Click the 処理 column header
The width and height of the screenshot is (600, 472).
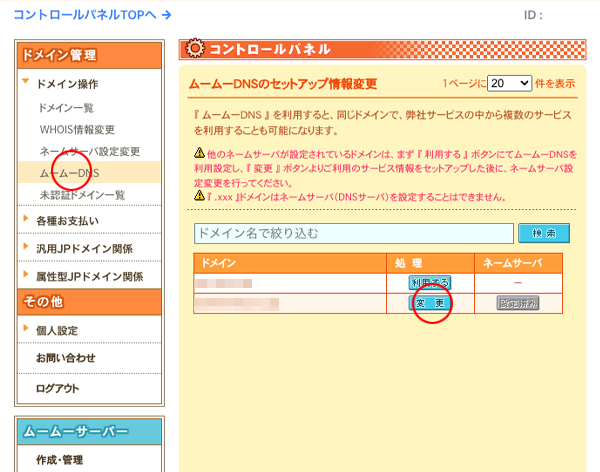coord(430,263)
